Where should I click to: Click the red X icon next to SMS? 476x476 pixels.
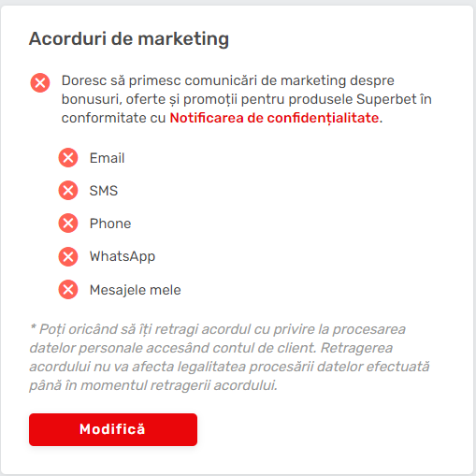(x=68, y=191)
